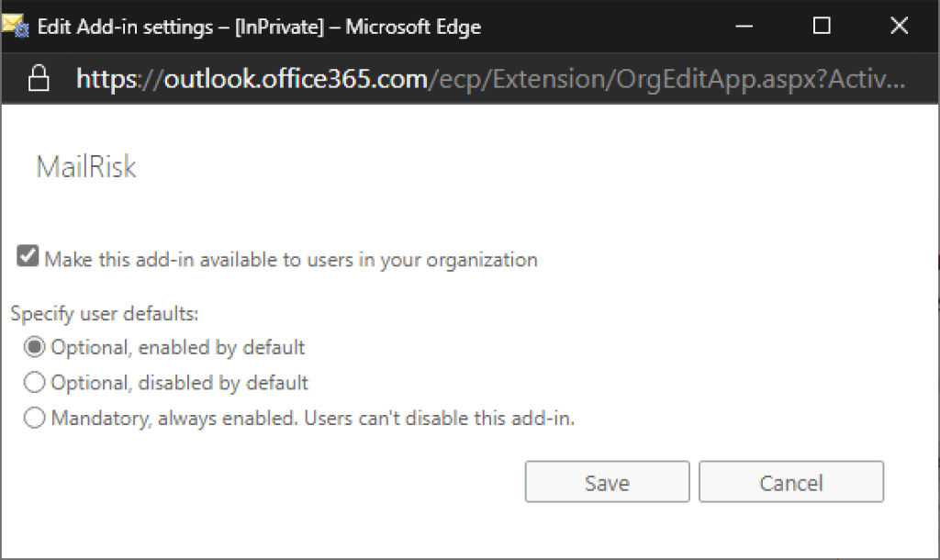Click the 'Make this add-in available to users' label
This screenshot has width=940, height=560.
(x=291, y=260)
